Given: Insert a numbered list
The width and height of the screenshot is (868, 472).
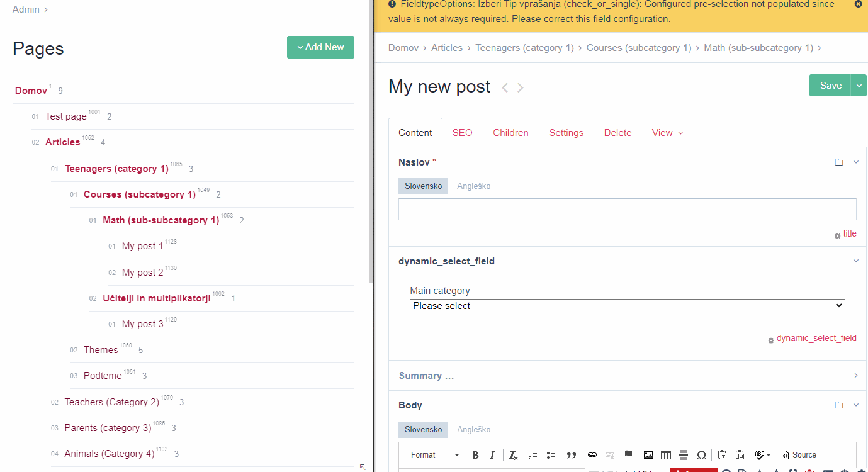Looking at the screenshot, I should (x=533, y=455).
